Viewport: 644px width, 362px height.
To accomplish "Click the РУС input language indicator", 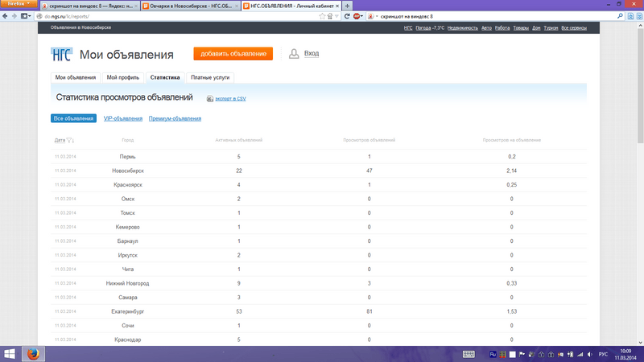I will (603, 354).
